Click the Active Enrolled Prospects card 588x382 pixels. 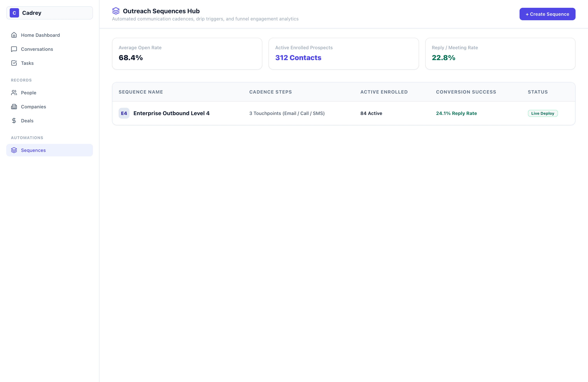(344, 54)
